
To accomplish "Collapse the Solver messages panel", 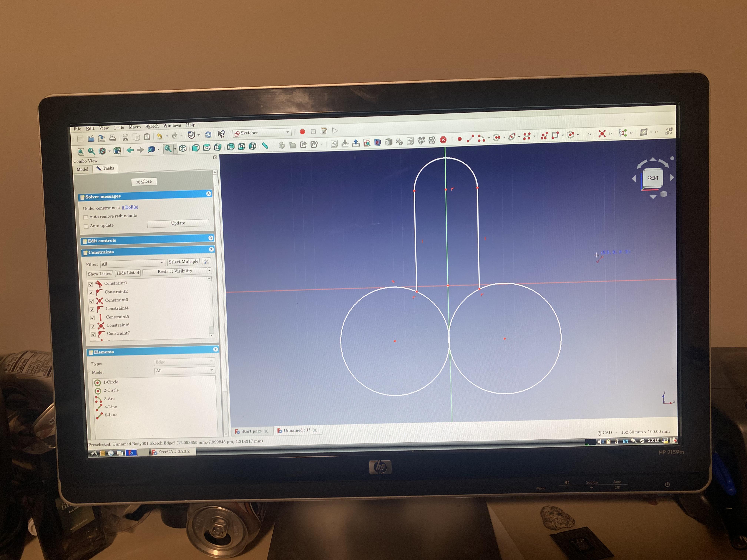I will click(209, 194).
